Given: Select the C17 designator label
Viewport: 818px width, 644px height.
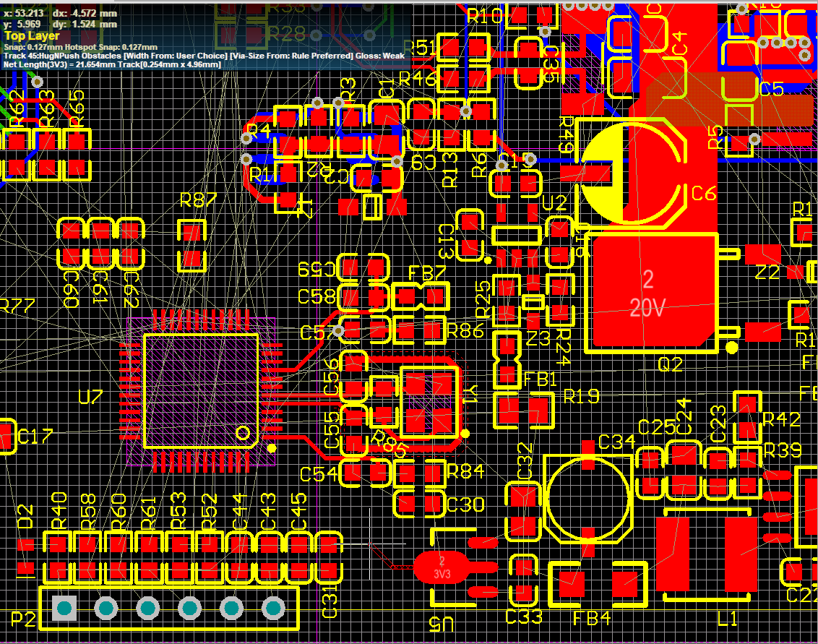Looking at the screenshot, I should [x=35, y=436].
